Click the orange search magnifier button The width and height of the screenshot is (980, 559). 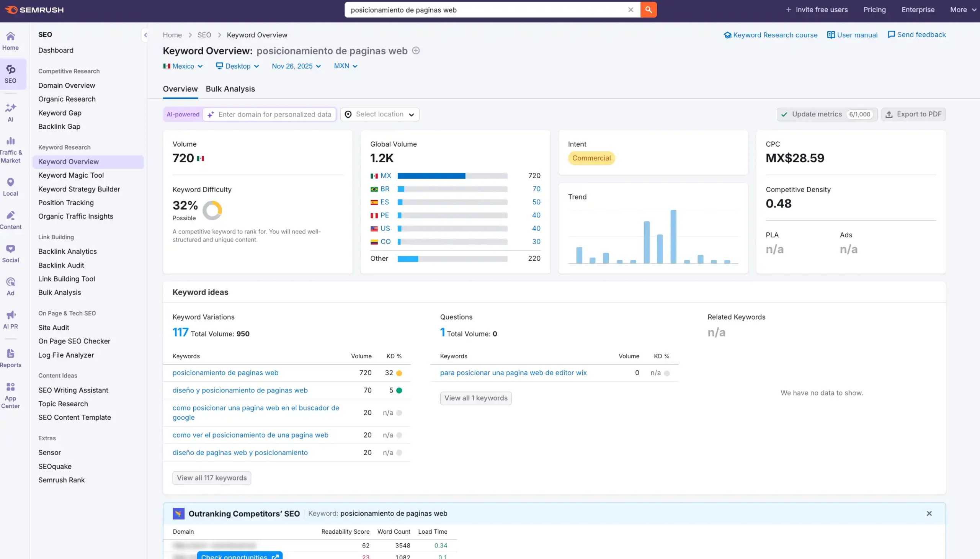648,10
